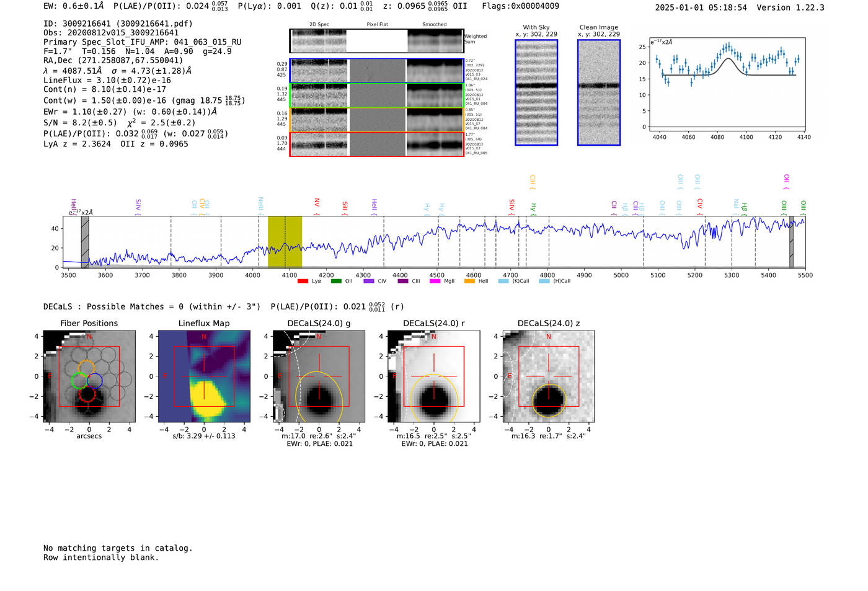Click the Flags:0x00004009 text
This screenshot has height=591, width=868.
(x=520, y=6)
